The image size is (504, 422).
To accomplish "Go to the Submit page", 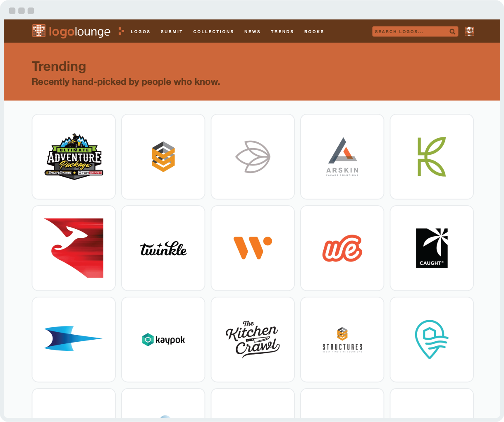I will tap(172, 31).
